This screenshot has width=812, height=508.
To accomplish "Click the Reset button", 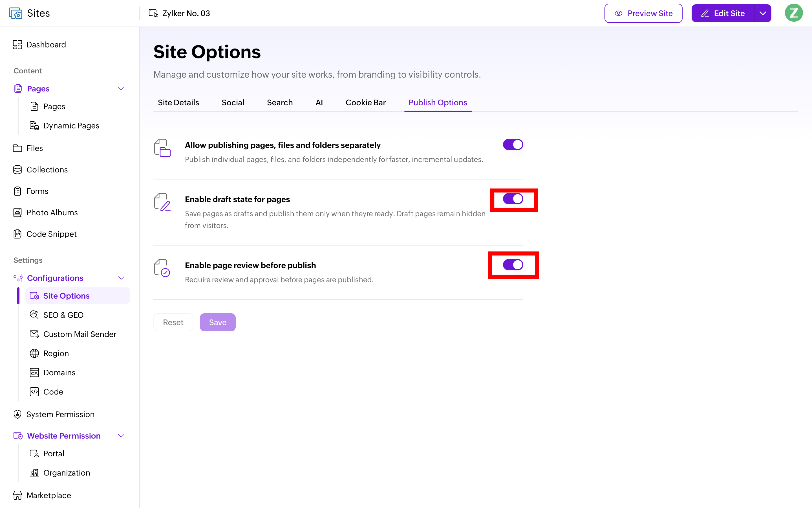I will (173, 323).
